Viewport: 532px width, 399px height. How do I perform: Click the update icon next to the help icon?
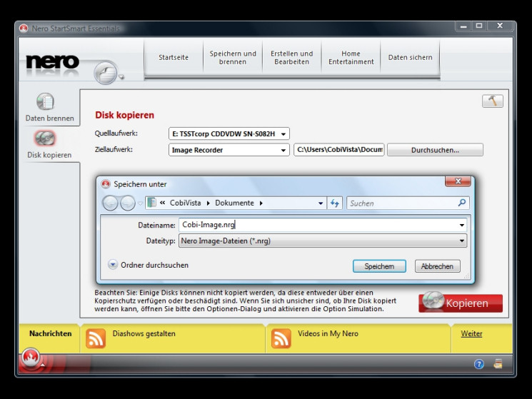498,364
